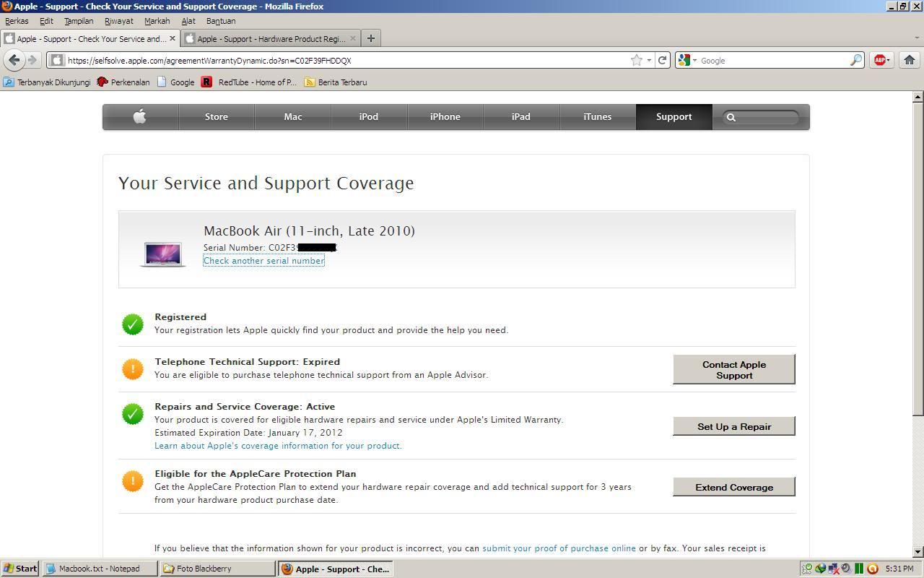Close the Hardware Product Registration tab

pos(352,38)
